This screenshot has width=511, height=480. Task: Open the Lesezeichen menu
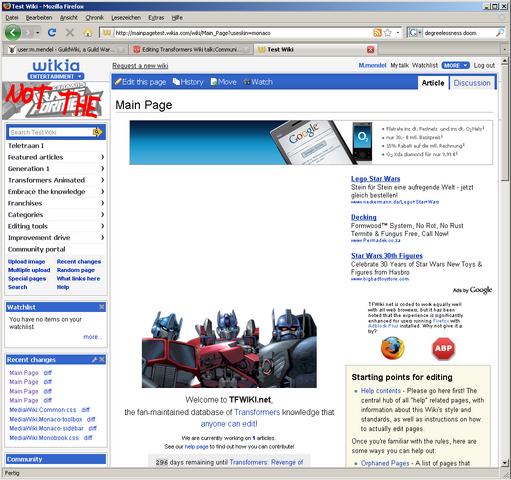tap(126, 18)
